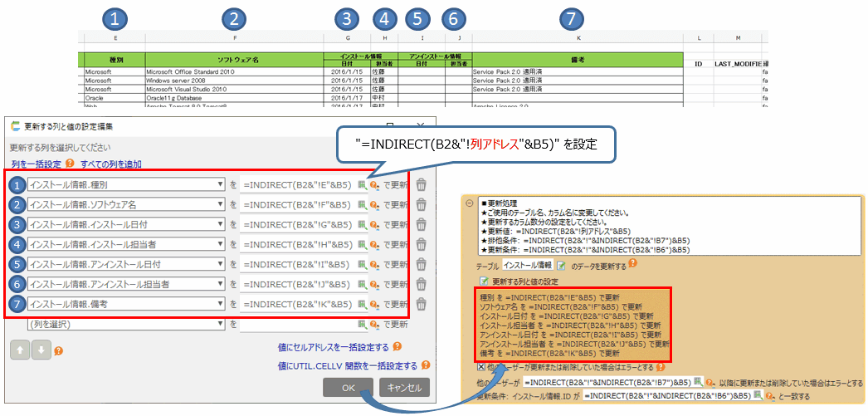
Task: Click cell picker icon in the ソフトウェア名 row
Action: 362,205
